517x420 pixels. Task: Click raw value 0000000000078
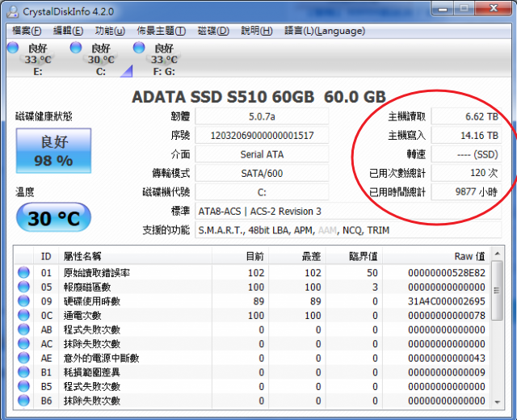click(x=447, y=315)
